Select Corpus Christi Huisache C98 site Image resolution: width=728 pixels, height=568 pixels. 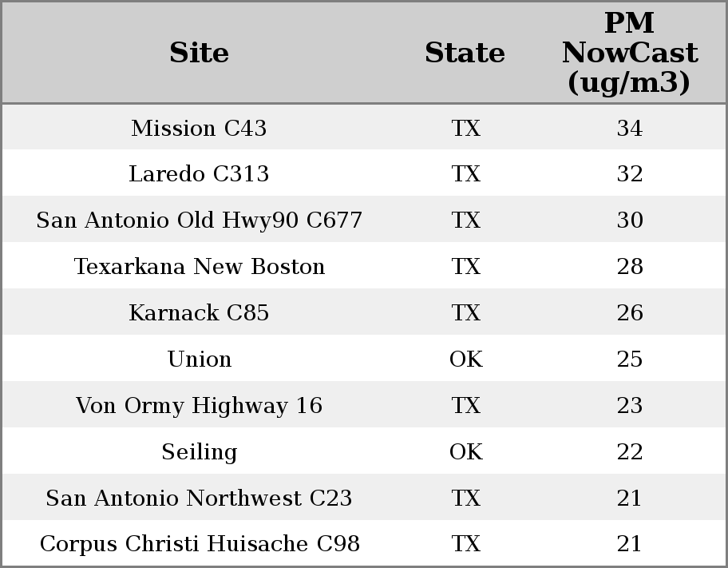point(199,544)
